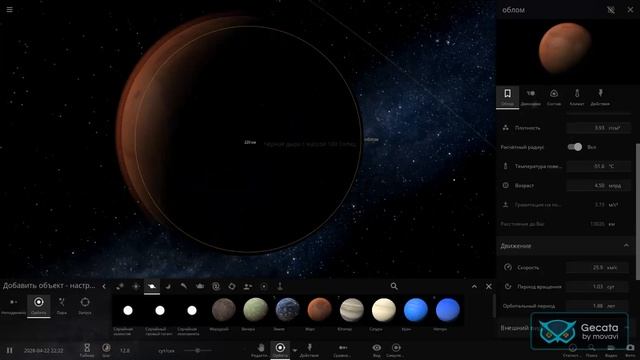Viewport: 640px width, 360px height.
Task: Open the galaxies spiral category
Action: (216, 287)
